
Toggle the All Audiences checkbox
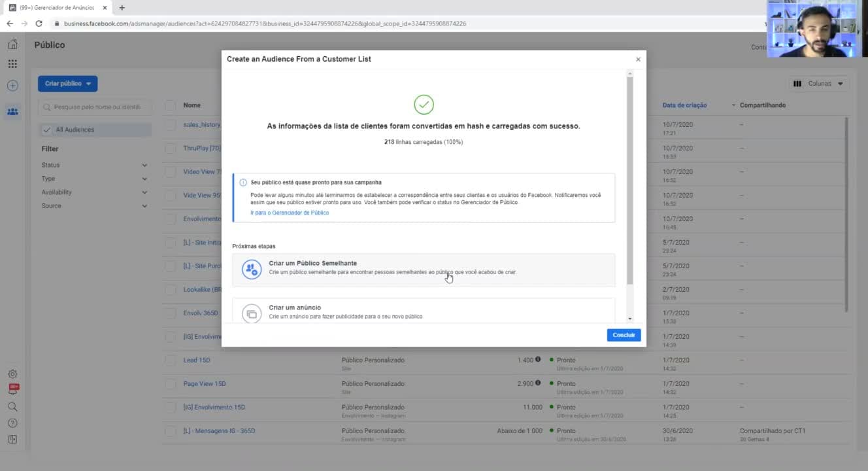click(46, 130)
